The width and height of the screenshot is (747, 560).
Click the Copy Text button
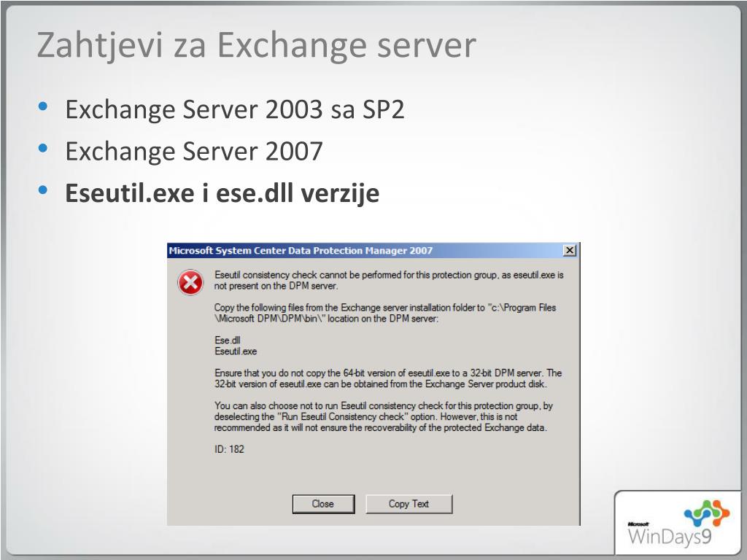pyautogui.click(x=409, y=504)
